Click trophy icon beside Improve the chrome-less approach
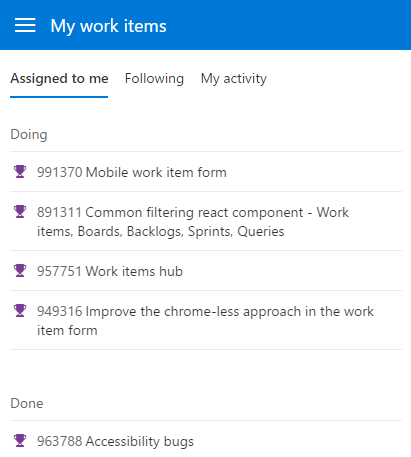This screenshot has height=457, width=411. tap(20, 311)
